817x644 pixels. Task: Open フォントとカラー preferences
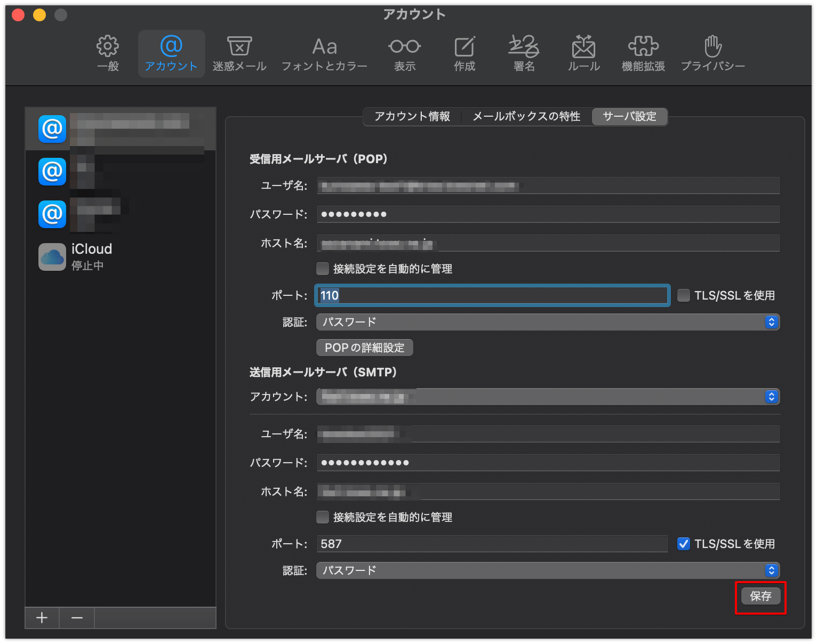[324, 53]
